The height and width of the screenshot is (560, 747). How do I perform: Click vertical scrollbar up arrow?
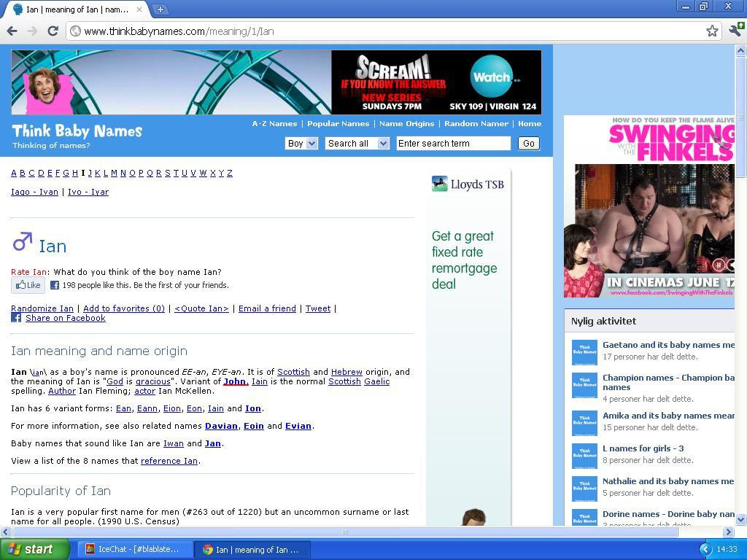click(741, 50)
